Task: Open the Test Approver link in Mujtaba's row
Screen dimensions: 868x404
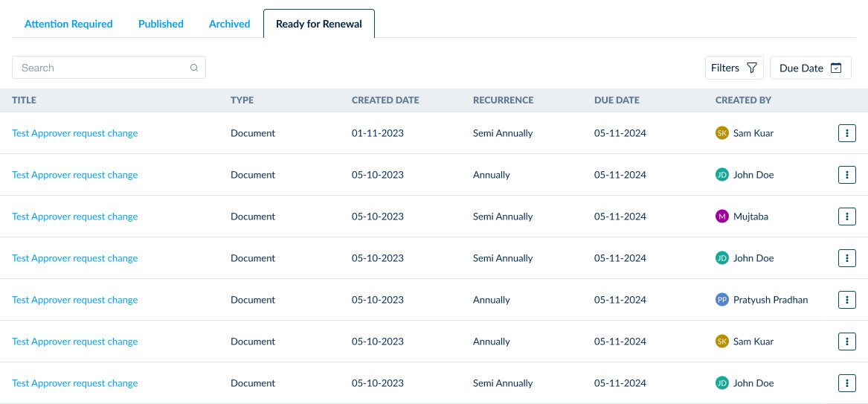Action: (75, 217)
